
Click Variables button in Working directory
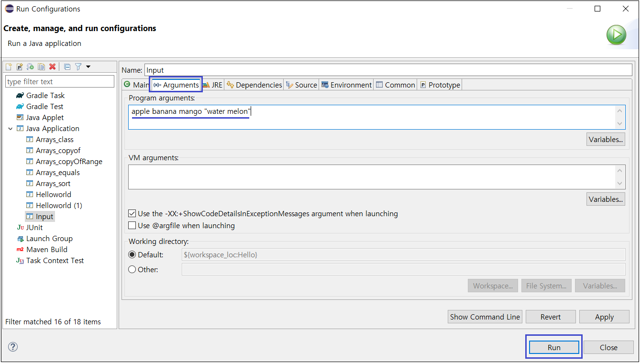click(x=600, y=286)
